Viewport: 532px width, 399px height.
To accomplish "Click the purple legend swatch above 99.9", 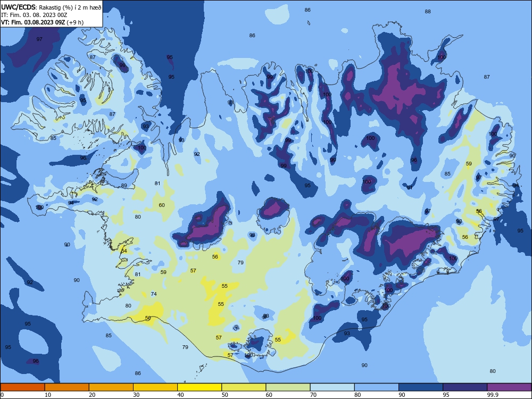I will [x=509, y=387].
